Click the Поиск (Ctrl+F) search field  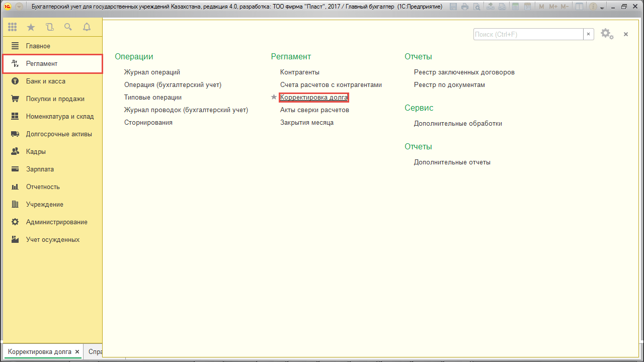point(528,34)
